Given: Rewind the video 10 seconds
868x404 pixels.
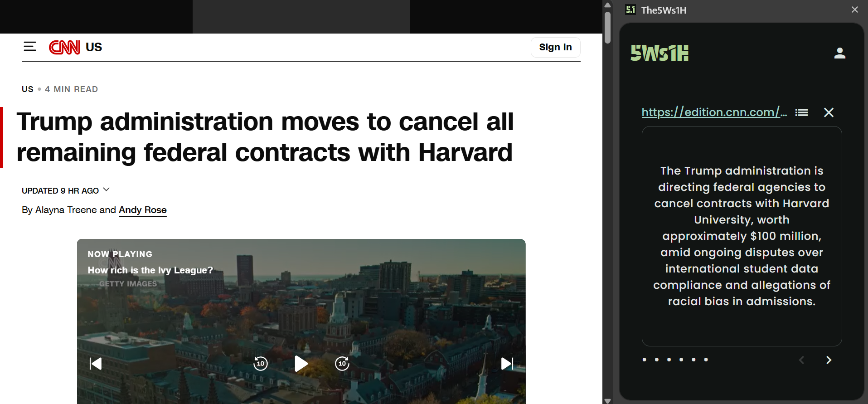Looking at the screenshot, I should (261, 364).
